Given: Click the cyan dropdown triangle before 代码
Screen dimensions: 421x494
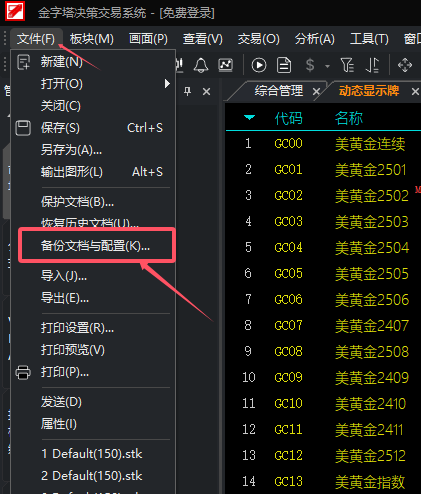Looking at the screenshot, I should [249, 117].
